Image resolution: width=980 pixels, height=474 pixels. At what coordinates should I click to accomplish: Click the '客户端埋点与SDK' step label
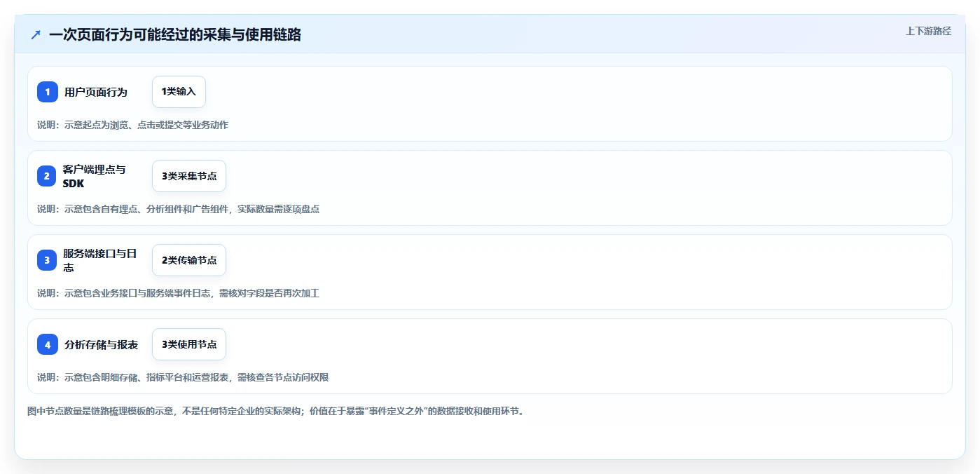click(x=95, y=176)
